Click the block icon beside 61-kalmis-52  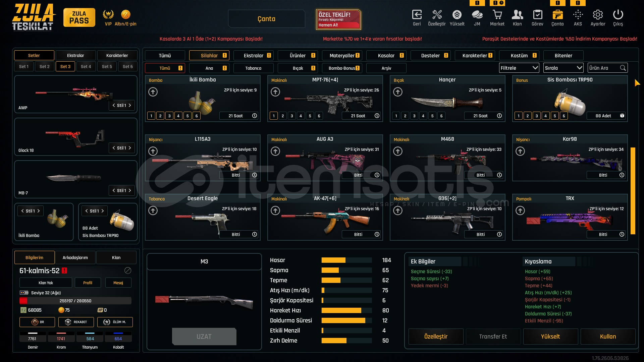coord(128,270)
